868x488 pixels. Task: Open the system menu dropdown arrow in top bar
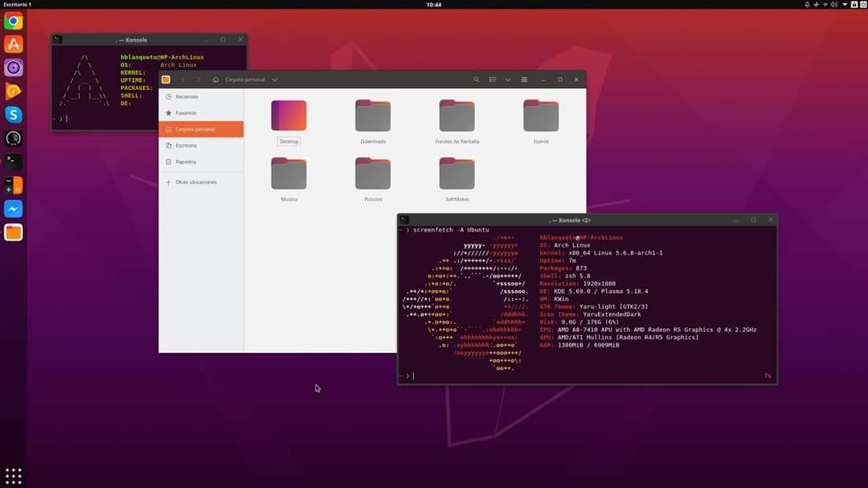click(x=845, y=5)
